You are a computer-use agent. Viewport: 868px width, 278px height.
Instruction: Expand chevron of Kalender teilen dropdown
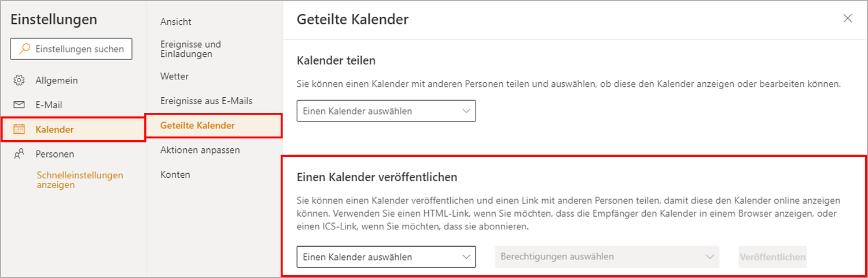click(x=466, y=111)
